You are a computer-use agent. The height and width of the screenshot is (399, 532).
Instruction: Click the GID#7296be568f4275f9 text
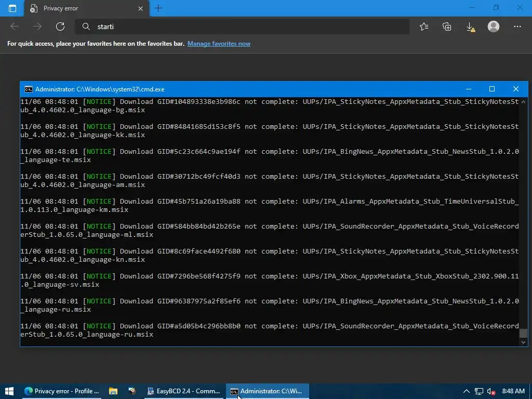[x=198, y=276]
